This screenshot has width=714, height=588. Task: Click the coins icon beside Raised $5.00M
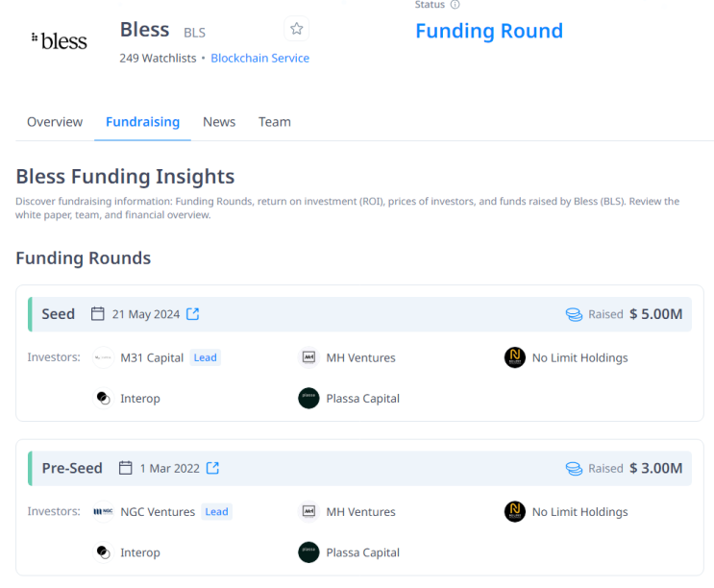click(574, 314)
